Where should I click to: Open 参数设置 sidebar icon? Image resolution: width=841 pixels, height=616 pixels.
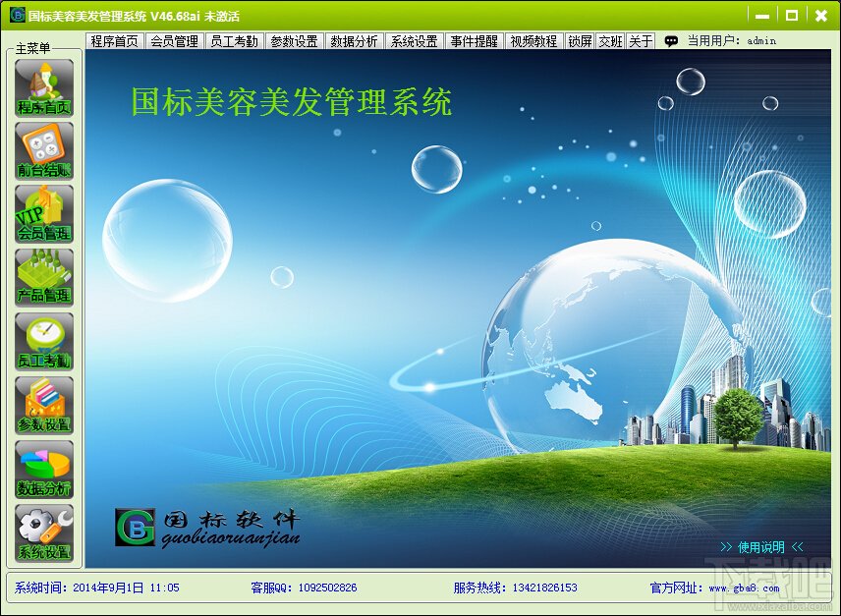pos(44,406)
